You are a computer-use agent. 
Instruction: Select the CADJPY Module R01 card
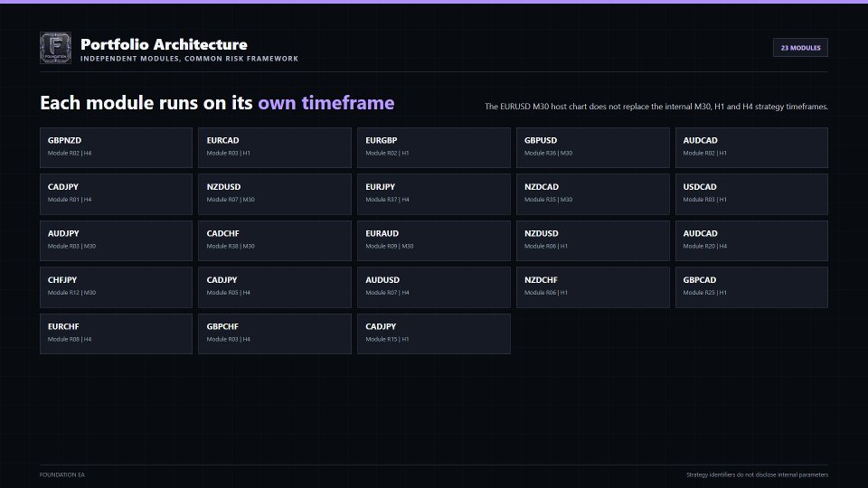click(117, 194)
